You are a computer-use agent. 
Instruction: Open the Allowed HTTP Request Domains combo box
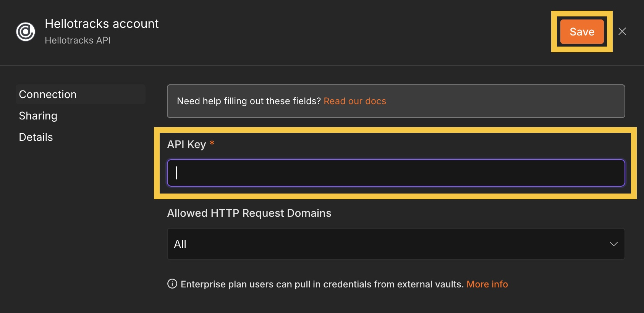coord(396,244)
